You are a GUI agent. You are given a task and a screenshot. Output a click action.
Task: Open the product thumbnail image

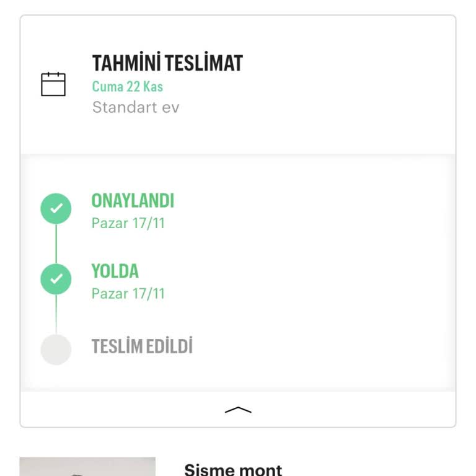point(87,467)
